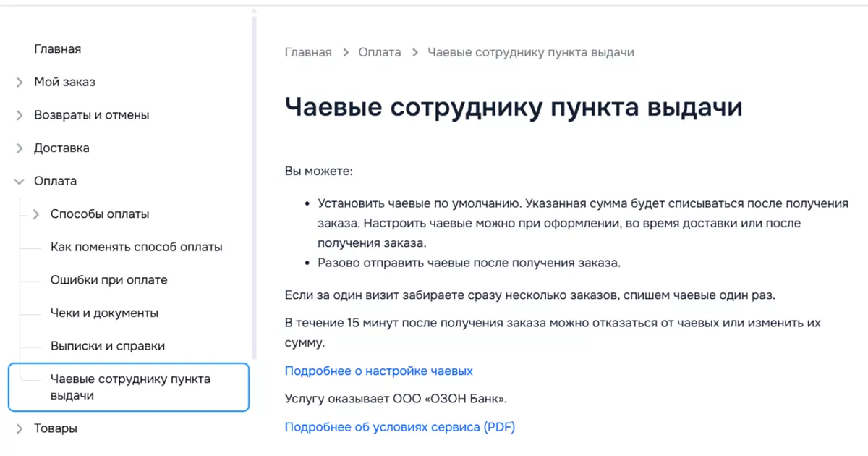This screenshot has height=456, width=868.
Task: Select Ошибки при оплате item
Action: [109, 280]
